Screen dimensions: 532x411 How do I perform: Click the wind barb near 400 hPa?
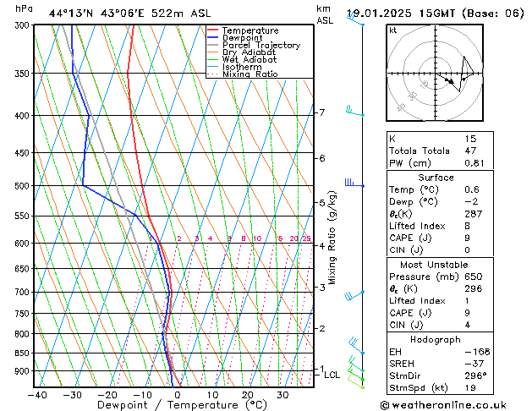click(354, 112)
